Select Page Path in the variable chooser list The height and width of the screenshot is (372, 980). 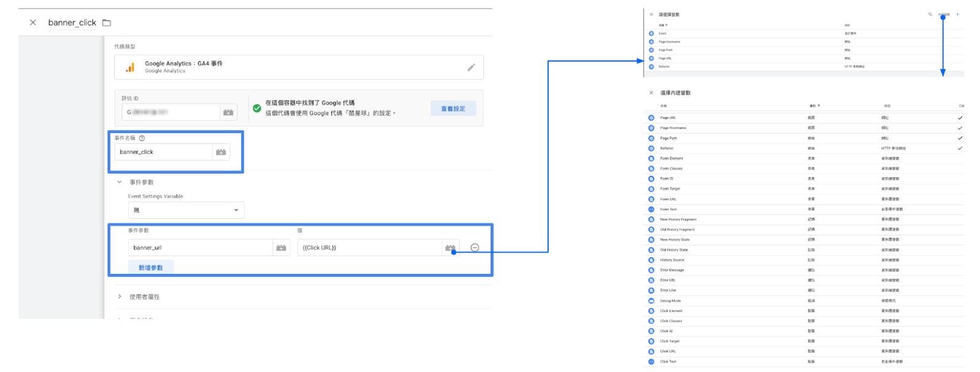(x=666, y=50)
